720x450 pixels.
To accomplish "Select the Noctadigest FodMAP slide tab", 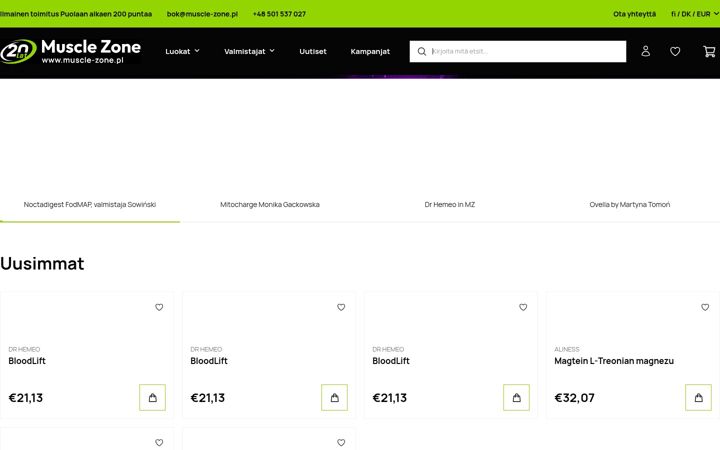I will tap(90, 205).
